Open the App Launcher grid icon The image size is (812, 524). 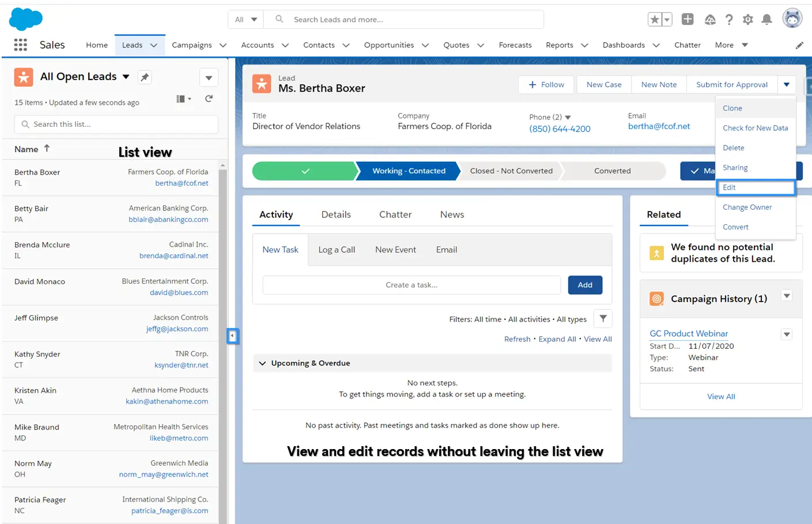(x=21, y=45)
